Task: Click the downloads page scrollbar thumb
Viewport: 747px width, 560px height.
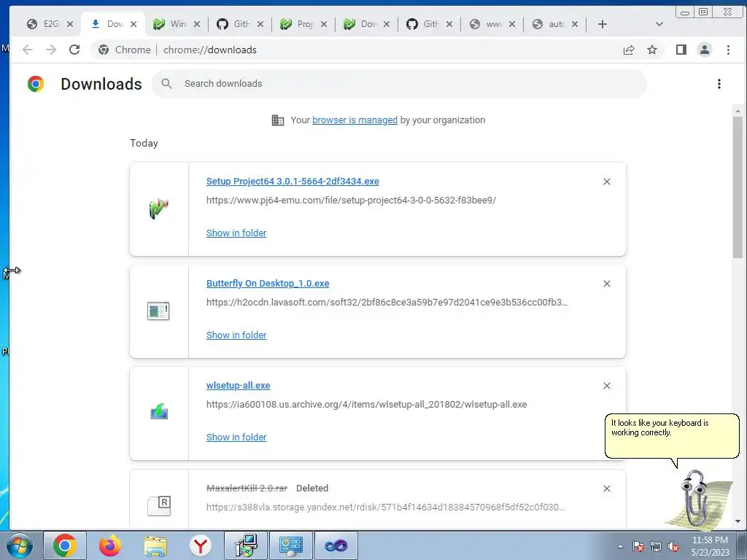Action: tap(738, 187)
